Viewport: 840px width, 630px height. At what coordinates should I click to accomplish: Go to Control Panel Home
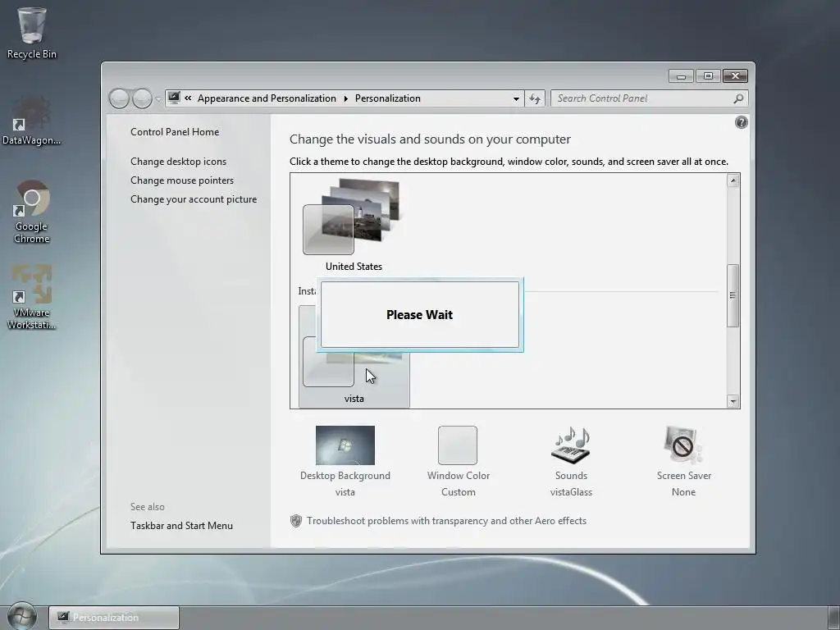[x=175, y=132]
